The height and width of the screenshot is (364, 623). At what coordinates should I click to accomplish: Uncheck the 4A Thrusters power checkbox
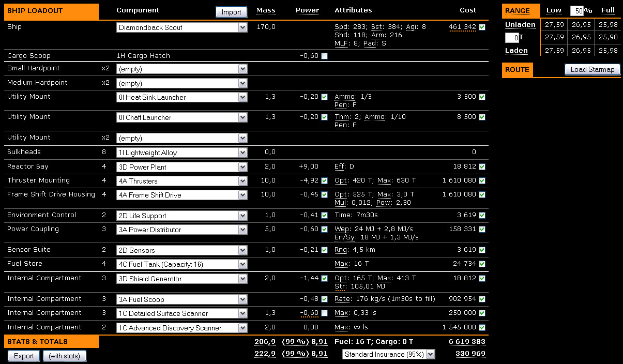324,181
